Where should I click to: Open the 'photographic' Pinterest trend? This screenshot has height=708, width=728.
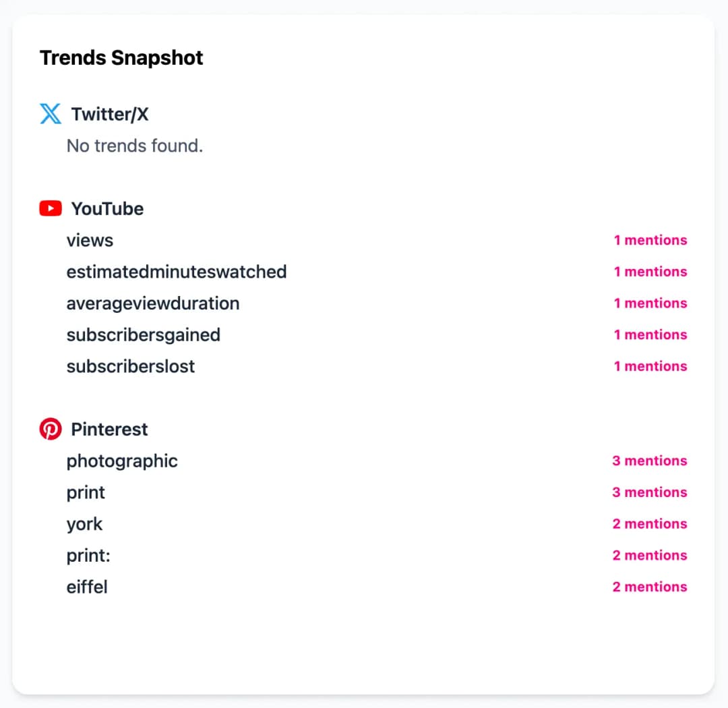(x=122, y=461)
